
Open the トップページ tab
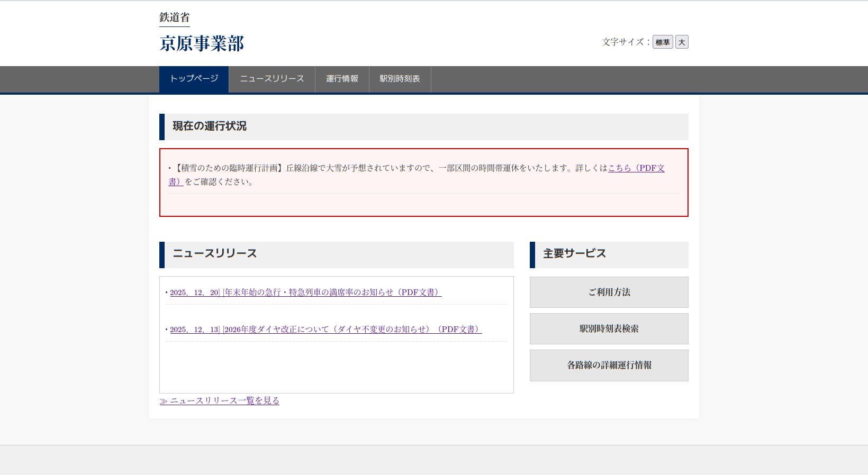pos(194,79)
